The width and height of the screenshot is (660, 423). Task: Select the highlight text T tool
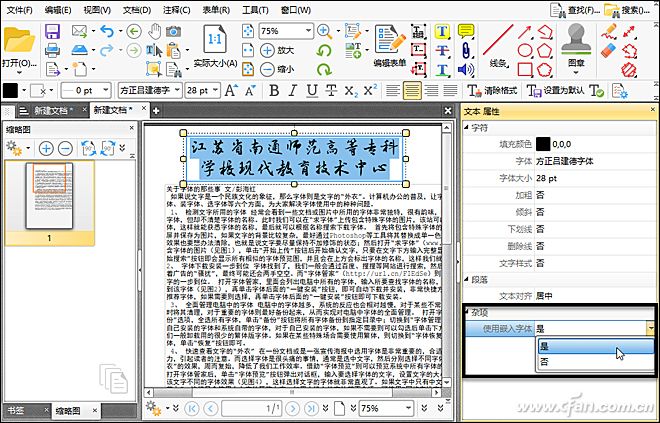[x=442, y=31]
